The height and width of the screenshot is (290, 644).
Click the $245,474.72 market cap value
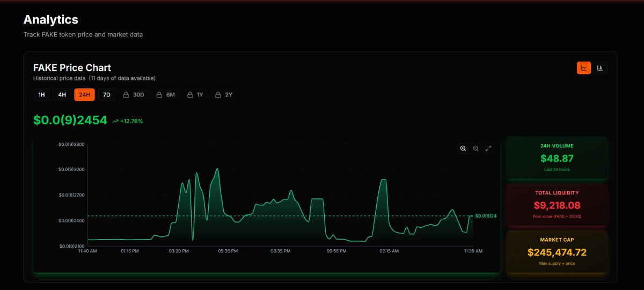557,252
